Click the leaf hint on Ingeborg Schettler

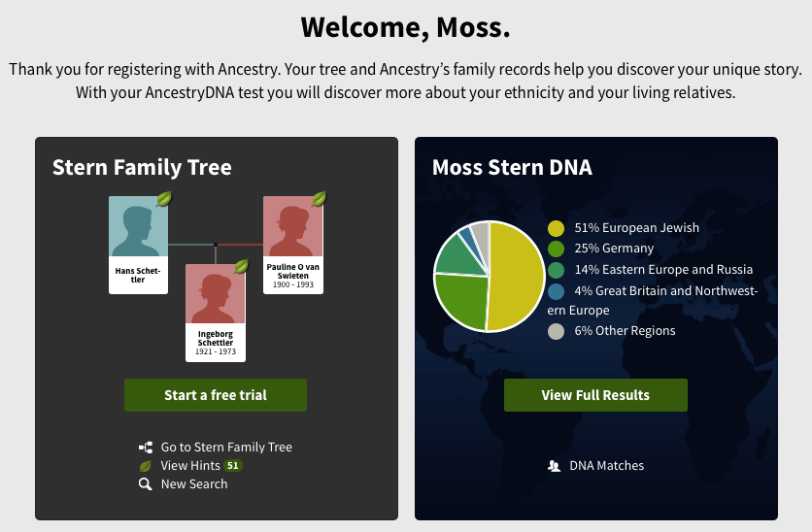[x=242, y=266]
